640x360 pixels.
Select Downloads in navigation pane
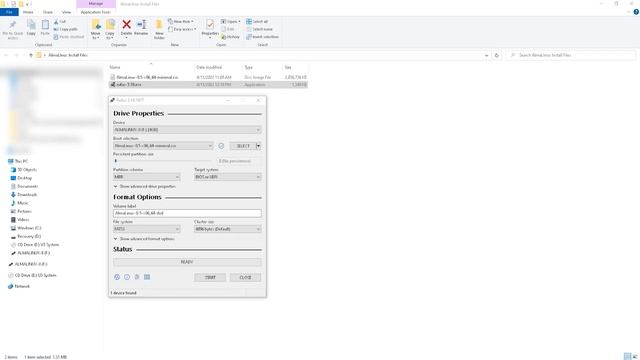[24, 195]
